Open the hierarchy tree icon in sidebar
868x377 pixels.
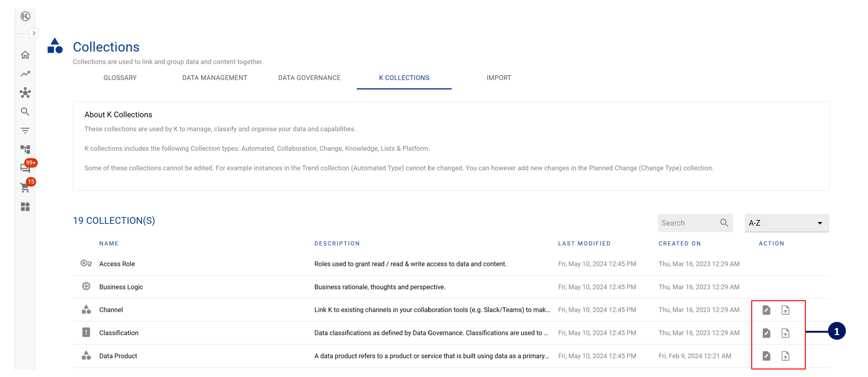[x=25, y=149]
